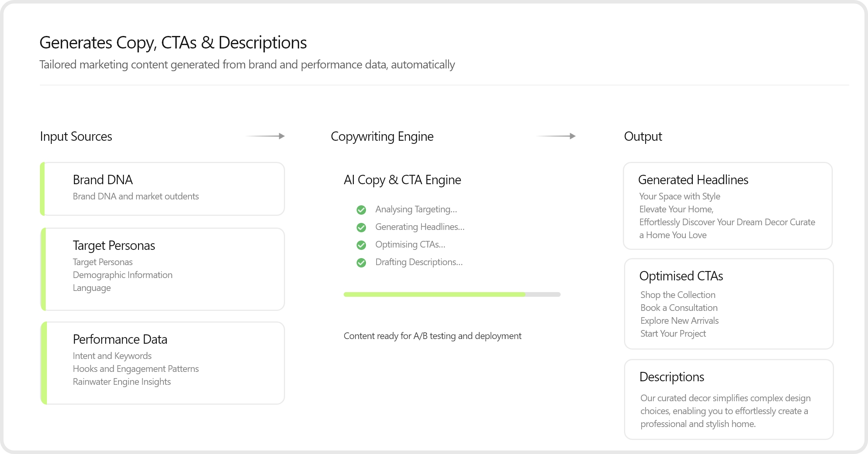Screen dimensions: 868x454
Task: Click the green check beside Drafting Descriptions
Action: tap(361, 263)
